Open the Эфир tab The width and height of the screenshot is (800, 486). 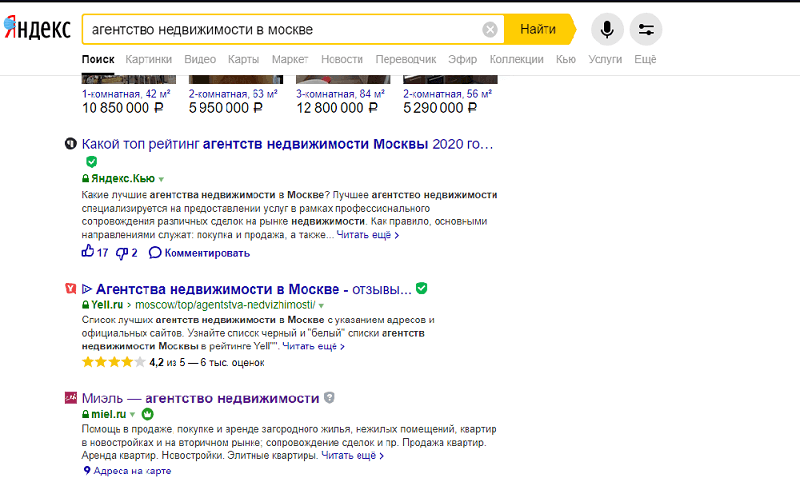(462, 59)
